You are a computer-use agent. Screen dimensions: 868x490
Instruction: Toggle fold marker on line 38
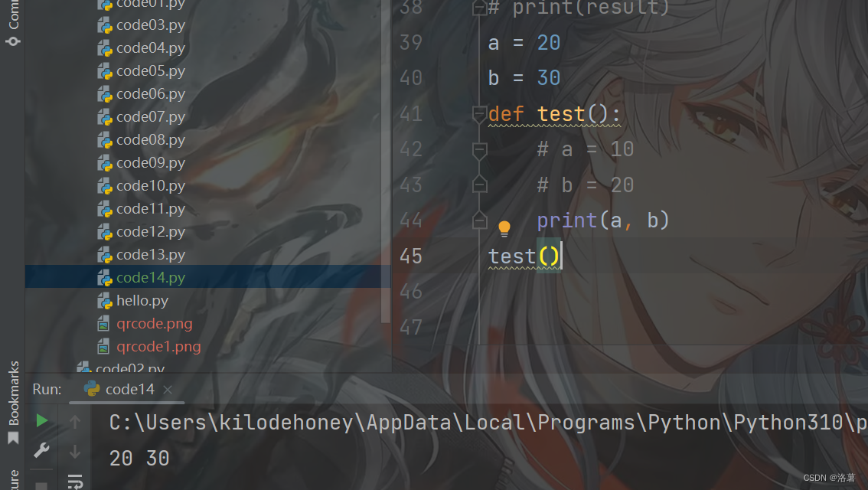click(x=479, y=8)
